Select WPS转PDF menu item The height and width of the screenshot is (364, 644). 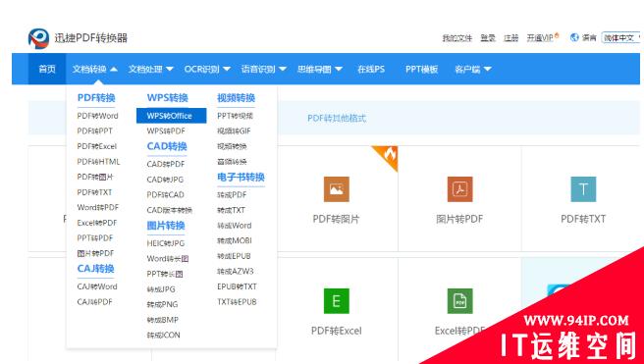(x=166, y=130)
